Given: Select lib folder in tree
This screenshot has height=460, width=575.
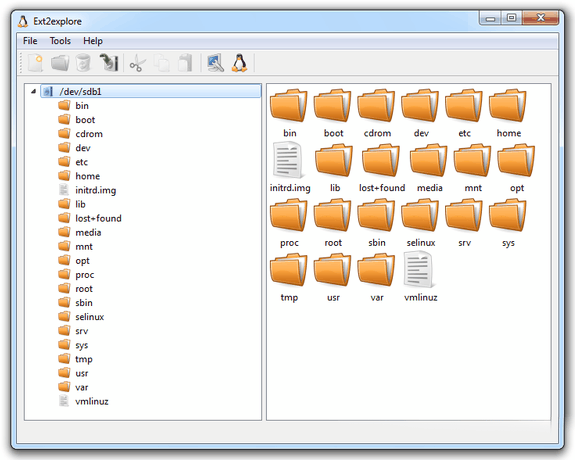Looking at the screenshot, I should 72,204.
